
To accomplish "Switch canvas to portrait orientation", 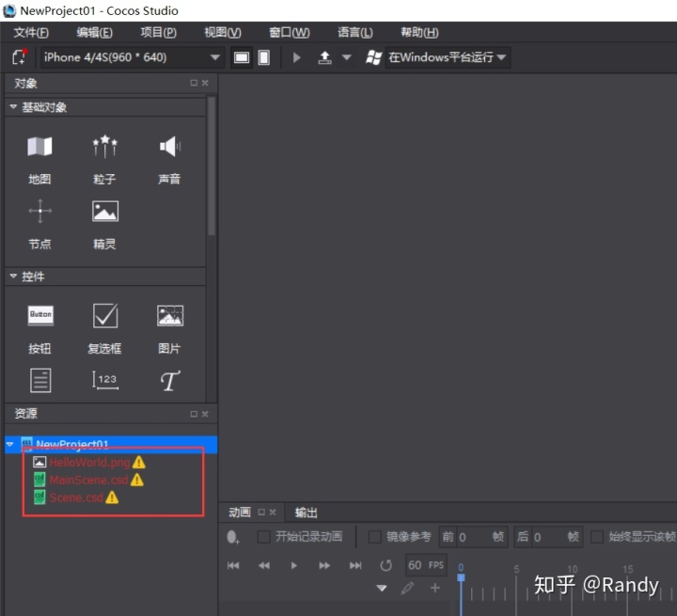I will click(x=264, y=57).
